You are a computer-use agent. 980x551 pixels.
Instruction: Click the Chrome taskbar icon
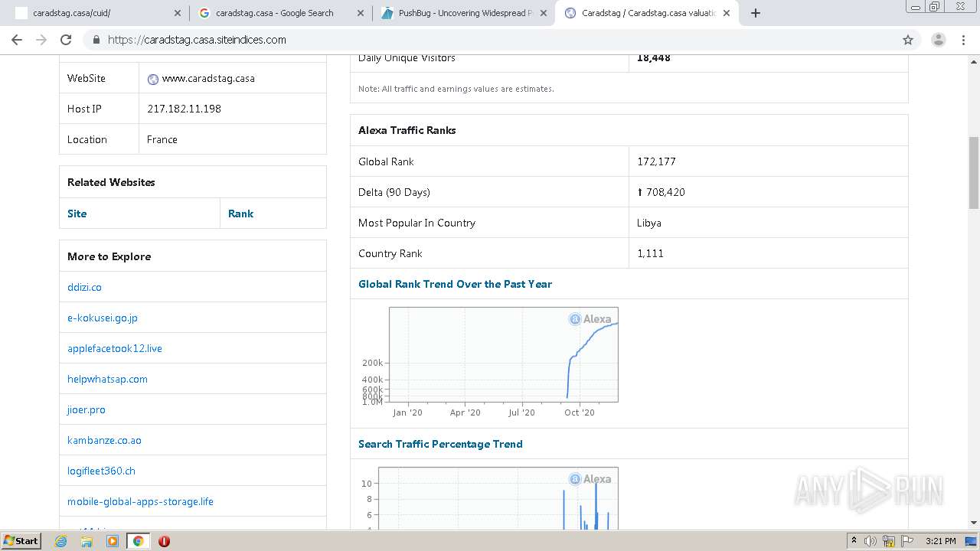[138, 541]
